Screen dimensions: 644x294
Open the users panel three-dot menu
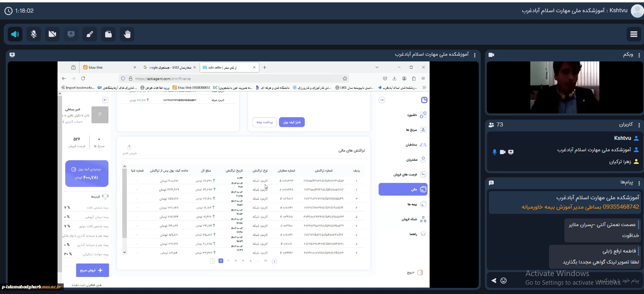click(x=639, y=125)
